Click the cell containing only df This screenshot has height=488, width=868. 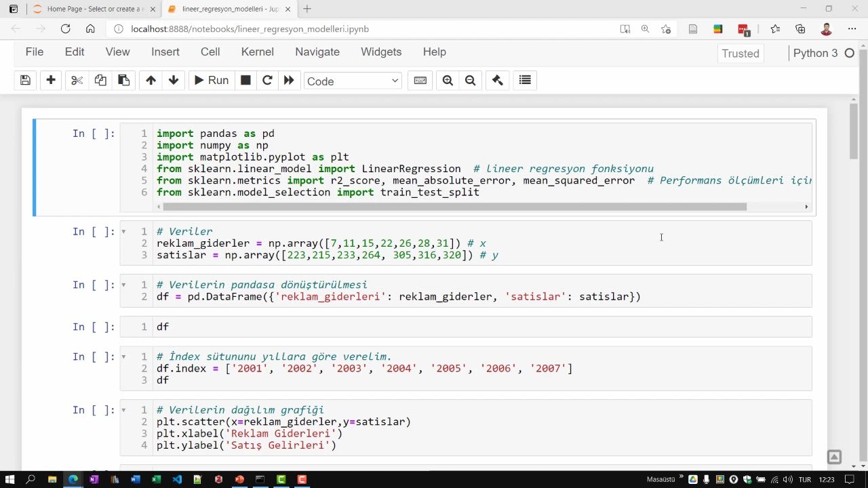(x=466, y=327)
